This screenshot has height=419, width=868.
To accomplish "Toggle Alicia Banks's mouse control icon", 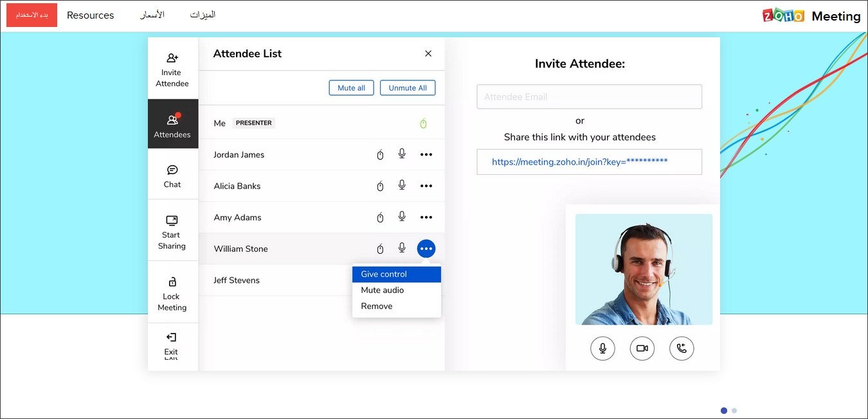I will (x=380, y=186).
